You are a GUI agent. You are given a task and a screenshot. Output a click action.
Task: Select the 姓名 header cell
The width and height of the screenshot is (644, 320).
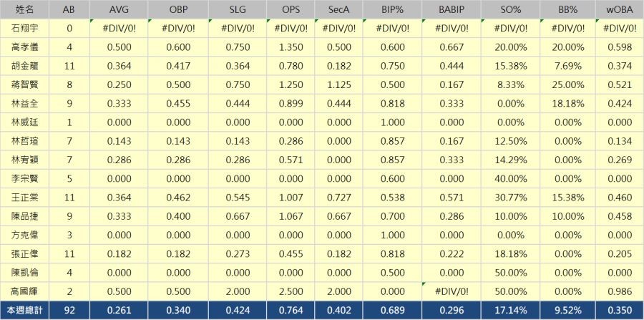26,10
